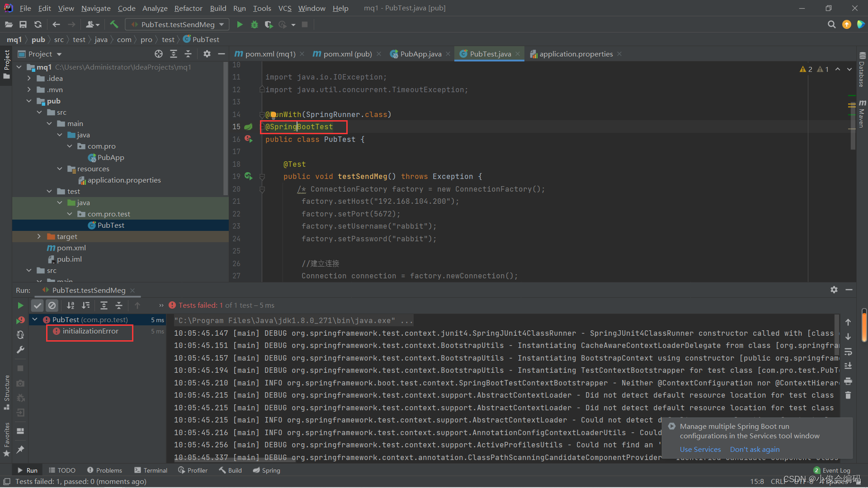The height and width of the screenshot is (488, 868).
Task: Rerun failed tests in Run panel
Action: pos(20,320)
